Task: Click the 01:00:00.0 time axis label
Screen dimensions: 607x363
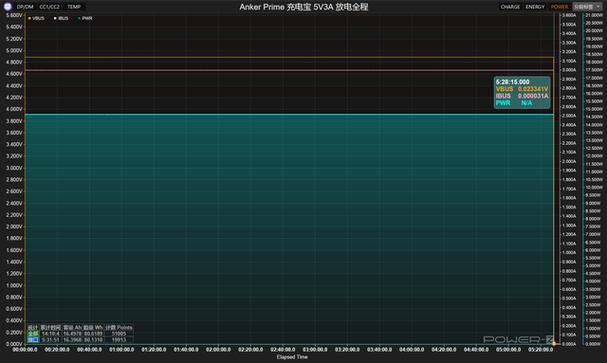Action: (122, 349)
